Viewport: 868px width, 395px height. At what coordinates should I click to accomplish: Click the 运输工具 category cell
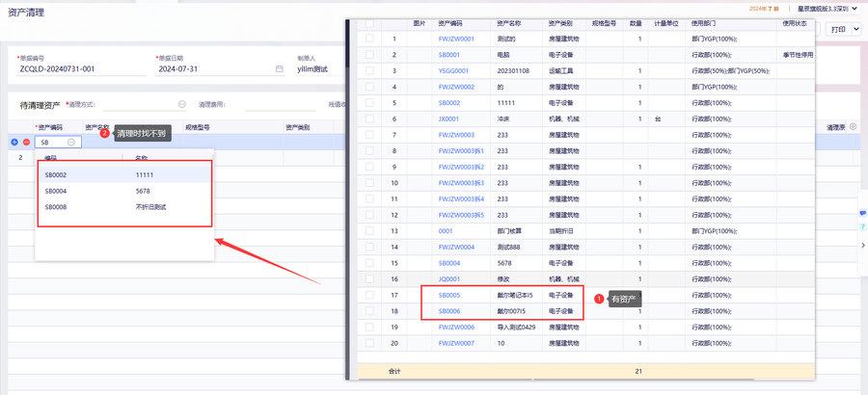560,71
